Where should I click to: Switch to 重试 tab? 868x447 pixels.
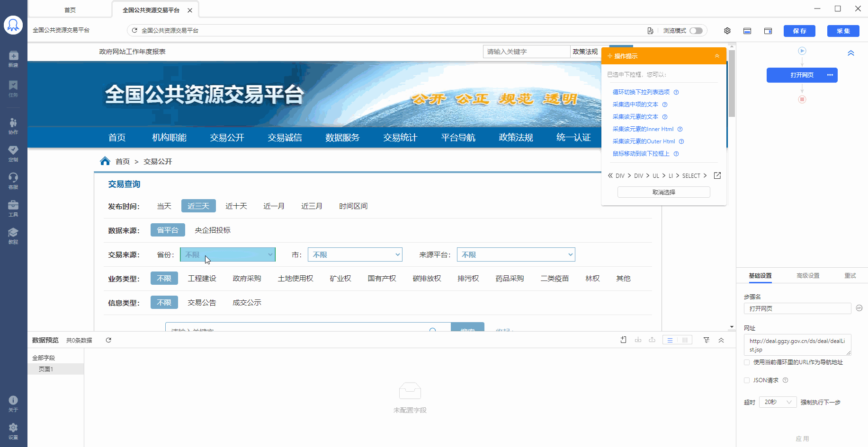(850, 275)
